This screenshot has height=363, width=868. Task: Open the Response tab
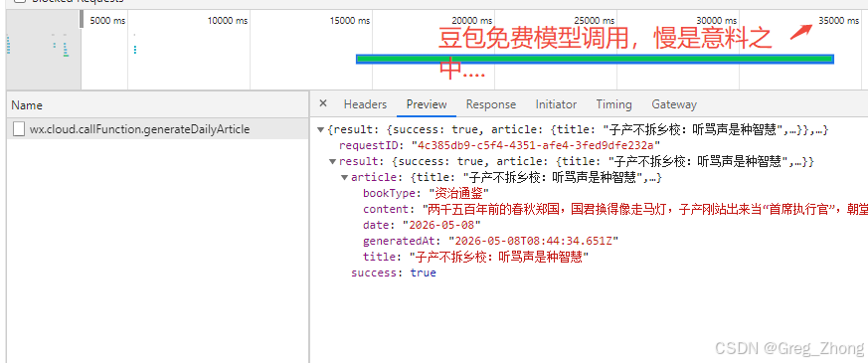click(490, 104)
